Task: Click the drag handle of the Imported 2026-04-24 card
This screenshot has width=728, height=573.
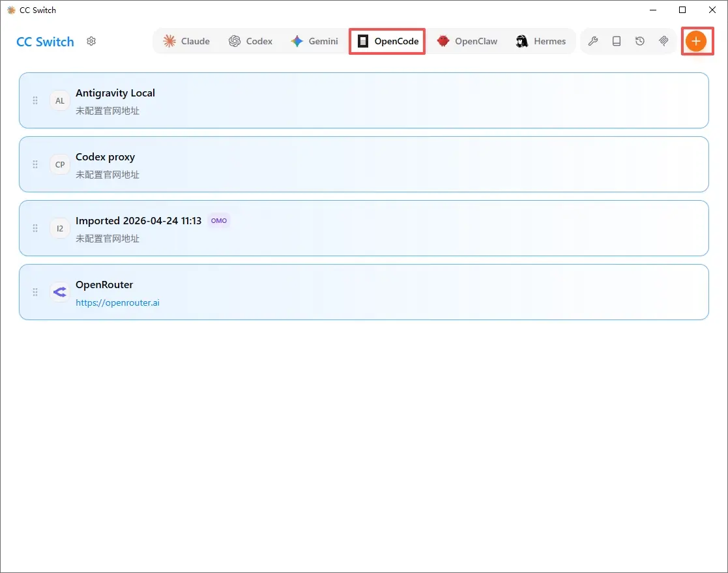Action: click(35, 228)
